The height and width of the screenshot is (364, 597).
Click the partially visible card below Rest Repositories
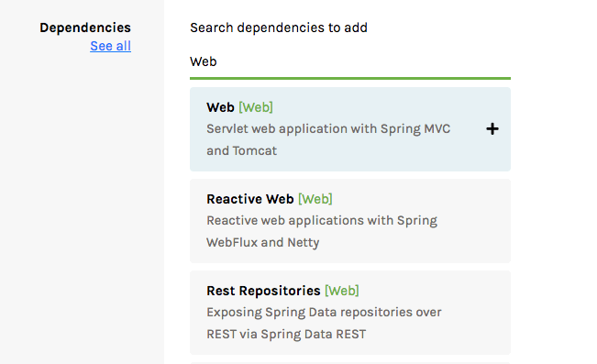click(x=350, y=363)
